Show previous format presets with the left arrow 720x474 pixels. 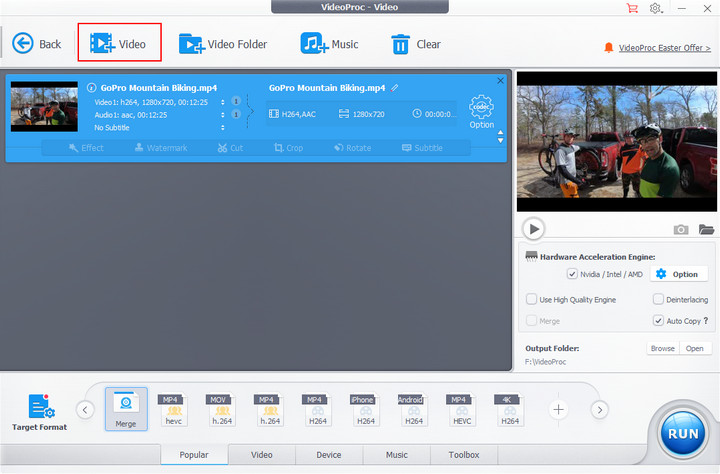point(85,410)
